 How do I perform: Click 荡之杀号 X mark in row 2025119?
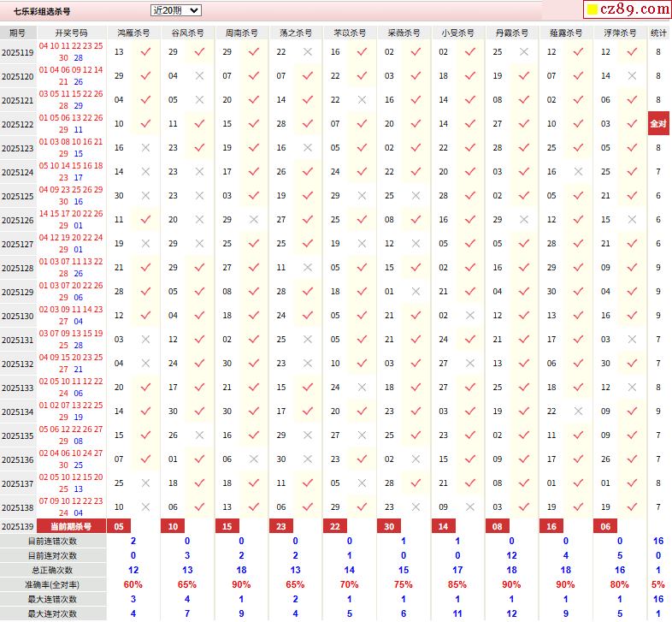[x=307, y=52]
